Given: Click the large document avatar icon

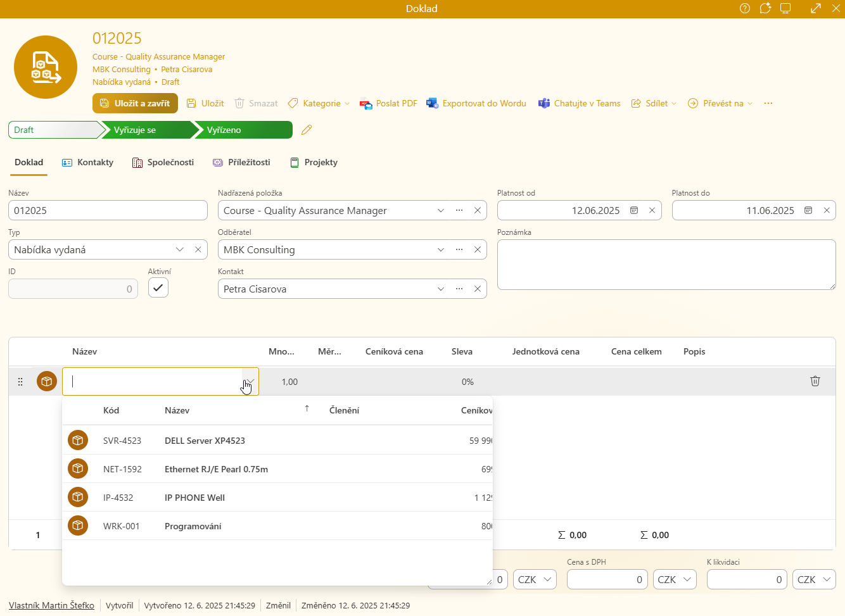Looking at the screenshot, I should (46, 67).
